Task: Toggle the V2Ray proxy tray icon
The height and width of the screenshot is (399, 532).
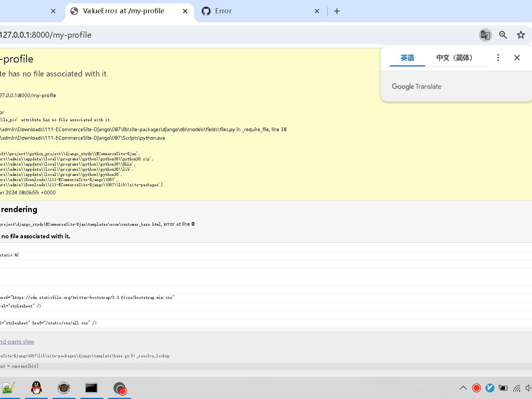Action: click(490, 388)
